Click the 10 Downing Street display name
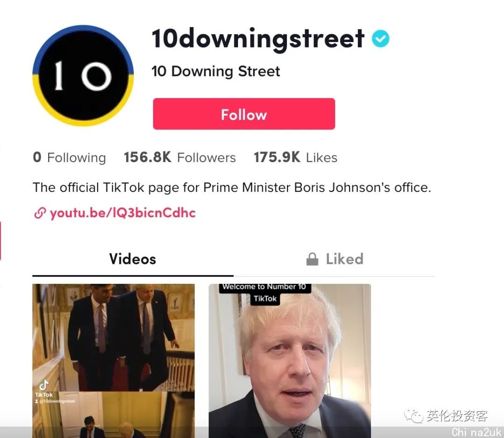The image size is (504, 438). (x=216, y=71)
